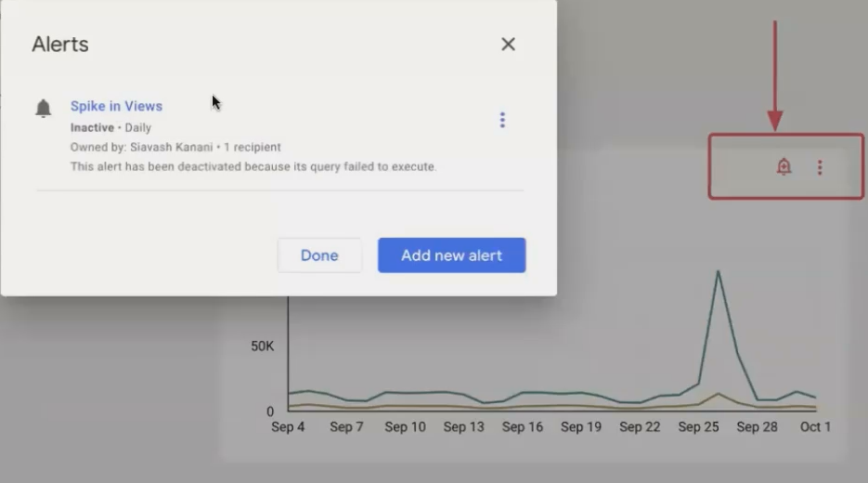The width and height of the screenshot is (868, 483).
Task: Click the tall spike peak on the chart
Action: pos(718,271)
